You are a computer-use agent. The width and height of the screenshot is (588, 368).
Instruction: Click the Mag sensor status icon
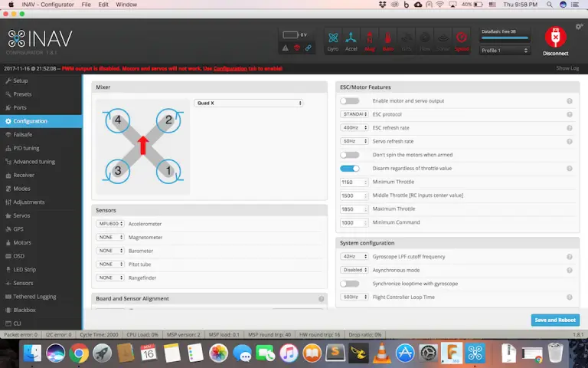(x=370, y=39)
